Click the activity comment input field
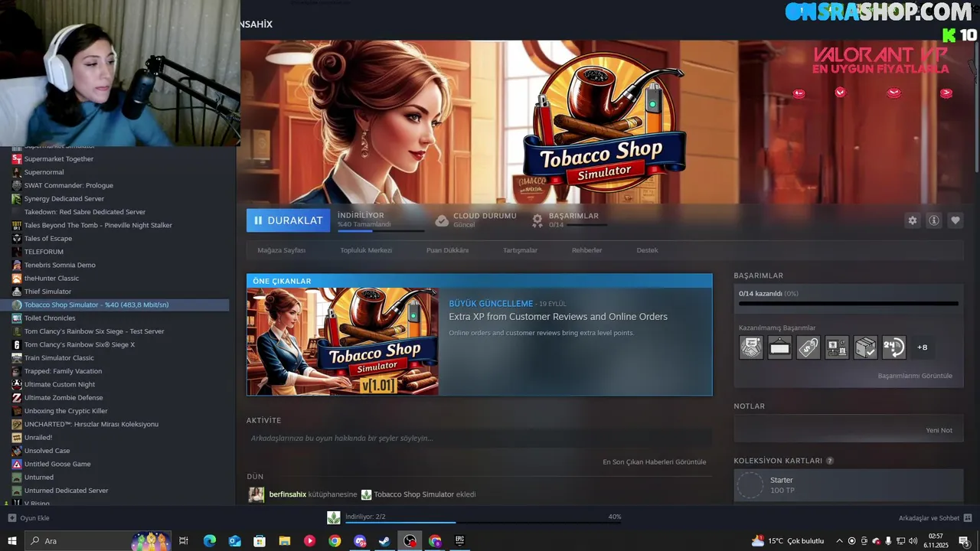 pyautogui.click(x=479, y=439)
